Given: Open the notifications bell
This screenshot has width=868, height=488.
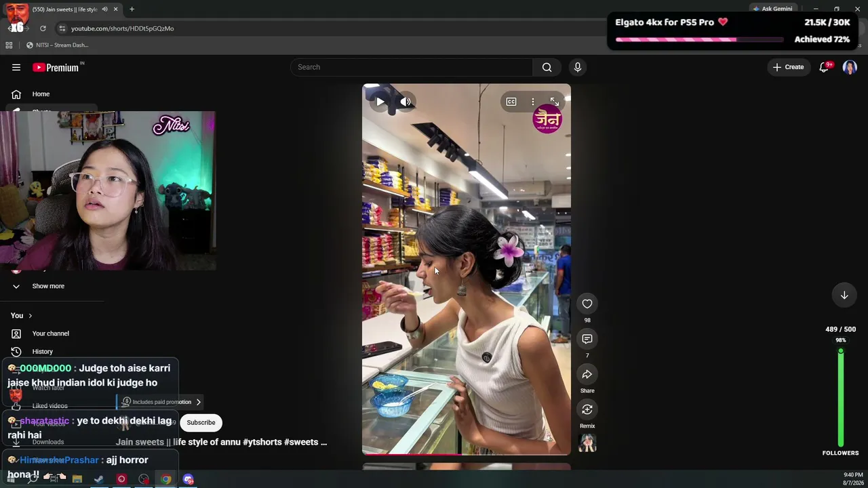Looking at the screenshot, I should pos(825,67).
